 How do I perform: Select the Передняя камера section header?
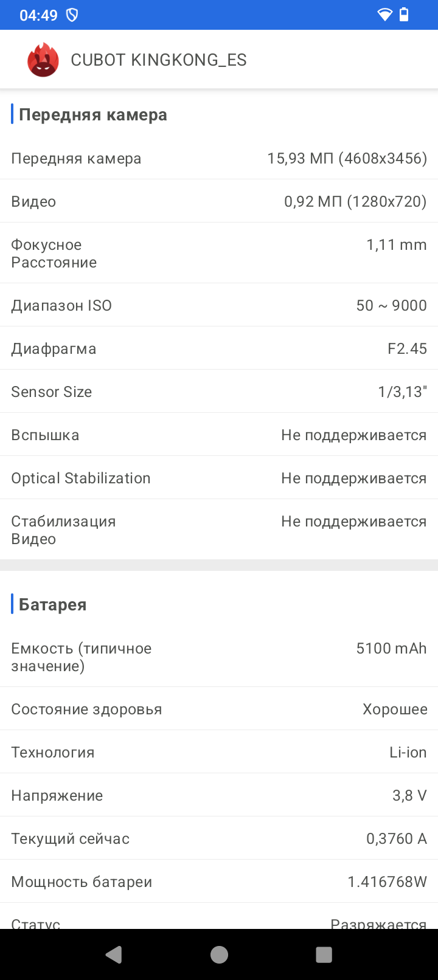[92, 115]
